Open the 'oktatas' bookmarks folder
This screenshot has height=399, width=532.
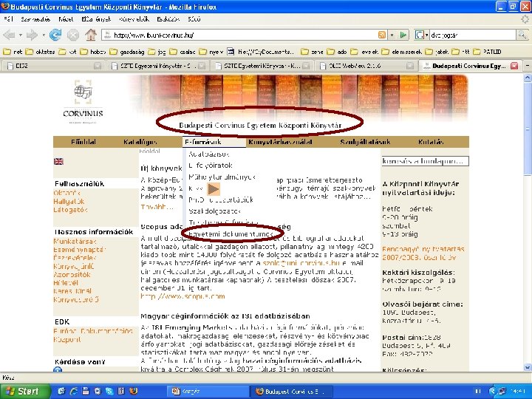pyautogui.click(x=41, y=52)
